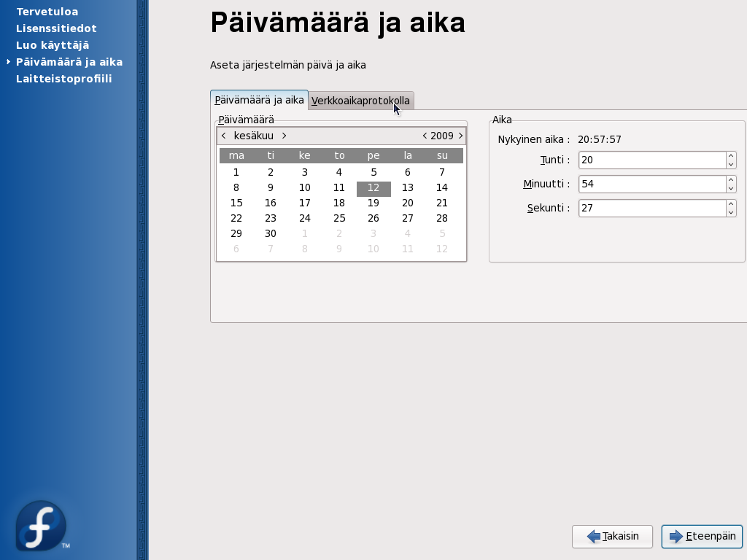Screen dimensions: 747x560
Task: Switch to the Verkkoaikaprotokolla tab
Action: pos(360,101)
